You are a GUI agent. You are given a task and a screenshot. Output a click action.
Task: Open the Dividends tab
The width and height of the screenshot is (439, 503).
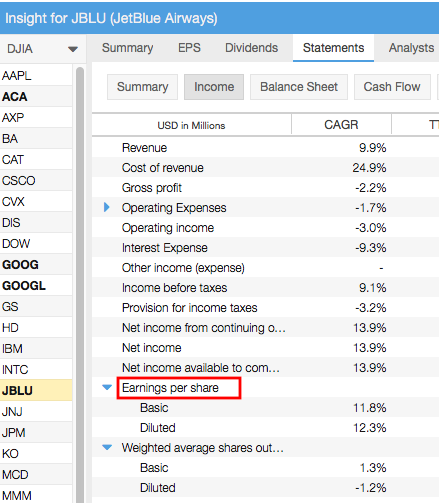click(251, 48)
